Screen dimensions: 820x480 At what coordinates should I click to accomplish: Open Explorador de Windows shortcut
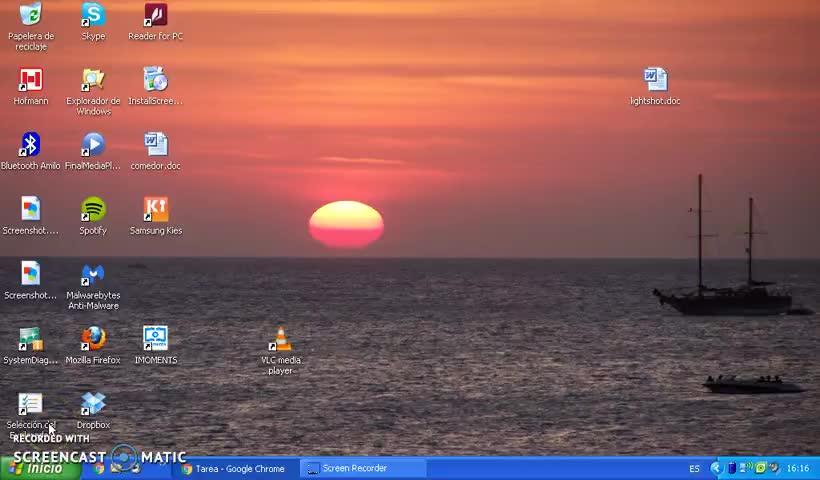click(93, 81)
